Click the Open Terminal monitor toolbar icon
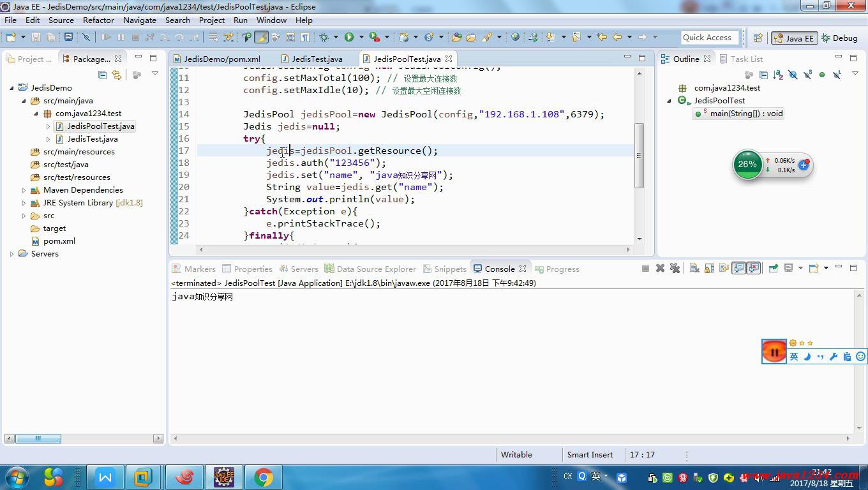 point(68,37)
